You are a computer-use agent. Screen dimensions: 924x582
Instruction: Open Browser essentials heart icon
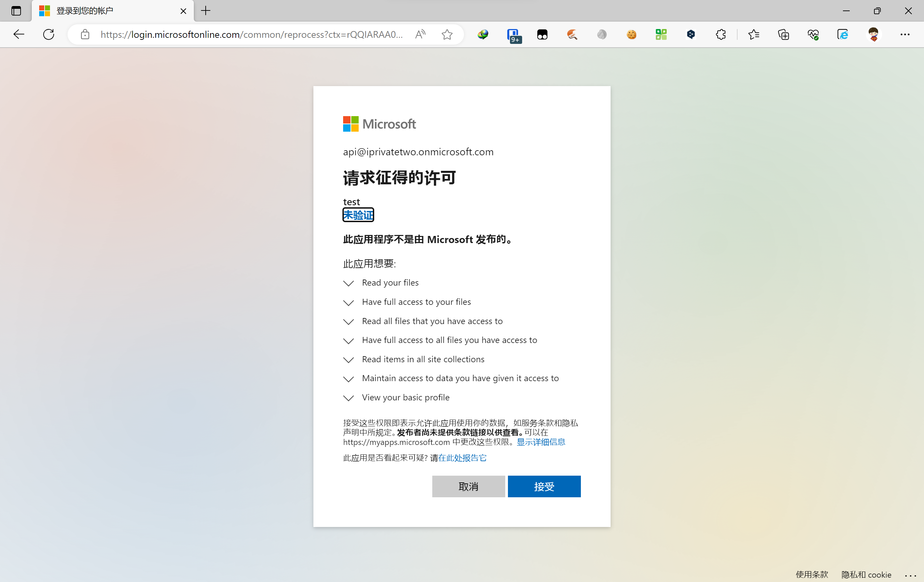pyautogui.click(x=813, y=34)
